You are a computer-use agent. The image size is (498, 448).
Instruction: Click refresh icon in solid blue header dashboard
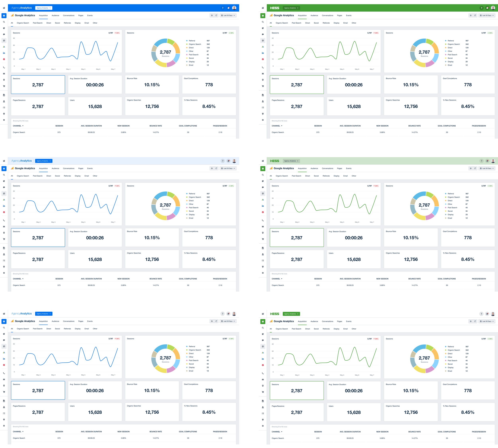tap(216, 16)
